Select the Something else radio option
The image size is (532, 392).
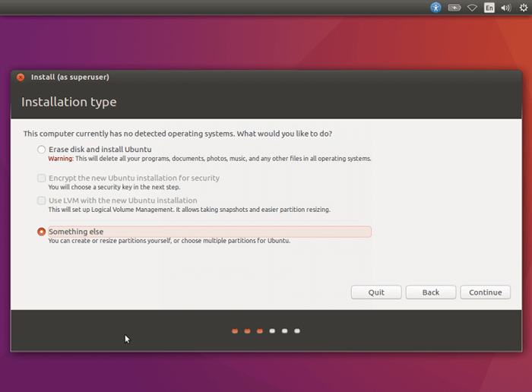(41, 232)
